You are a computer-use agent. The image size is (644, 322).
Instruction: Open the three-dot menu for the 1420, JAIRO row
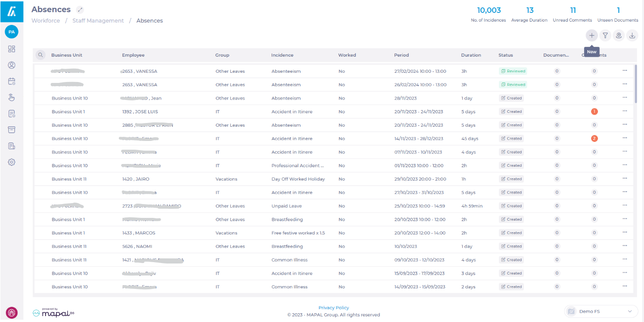click(x=625, y=178)
